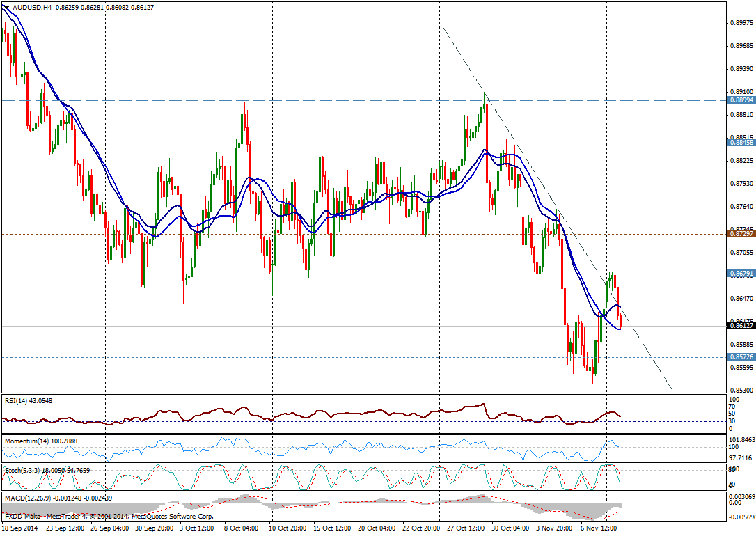756x534 pixels.
Task: Click the 0.89975 value on price scale
Action: (741, 23)
